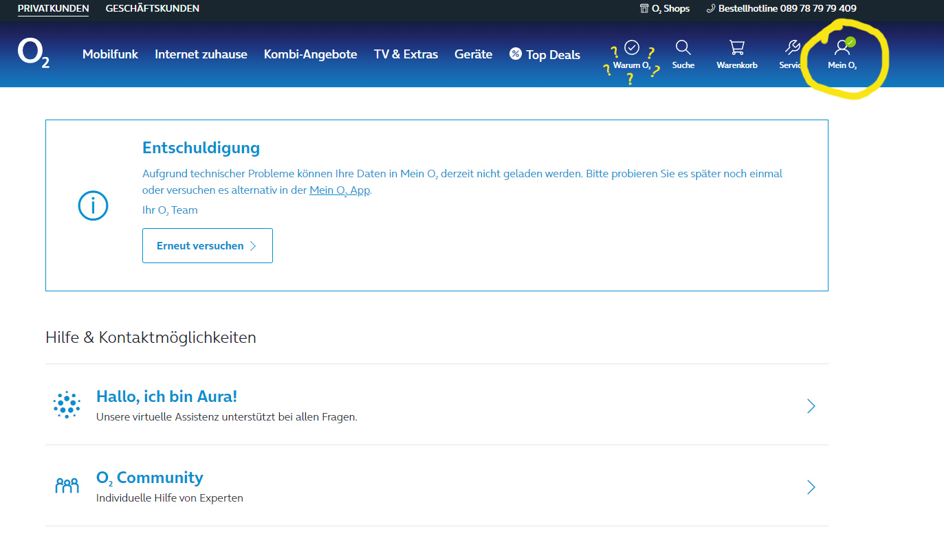944x560 pixels.
Task: Open the Geräte menu
Action: point(473,54)
